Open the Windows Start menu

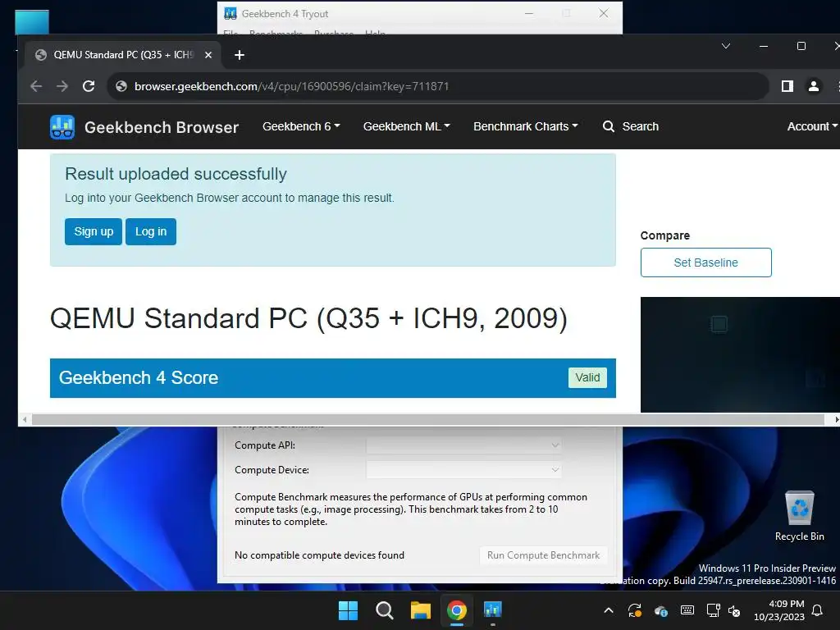348,610
